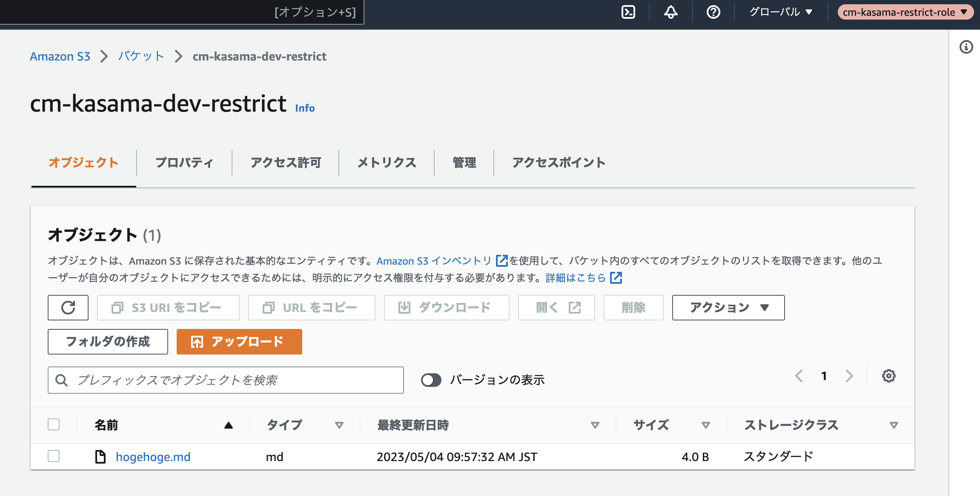Switch to the 管理 tab
The image size is (980, 496).
tap(464, 163)
